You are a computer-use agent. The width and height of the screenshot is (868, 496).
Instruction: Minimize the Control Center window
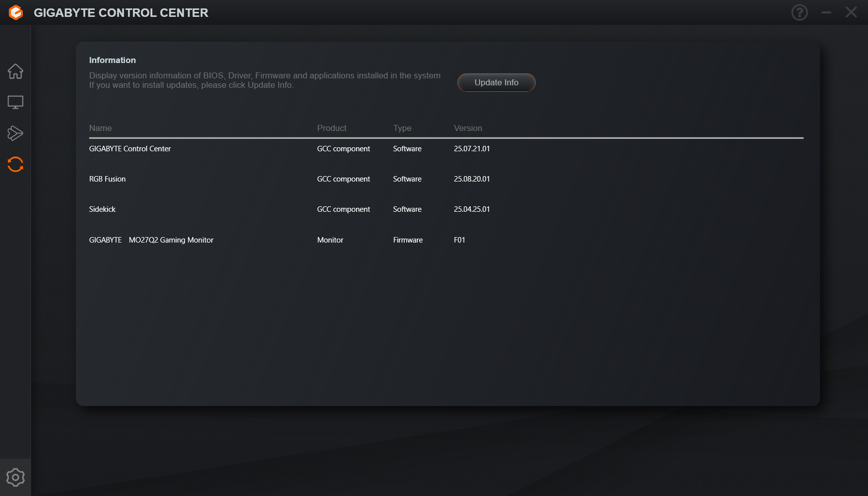coord(826,12)
